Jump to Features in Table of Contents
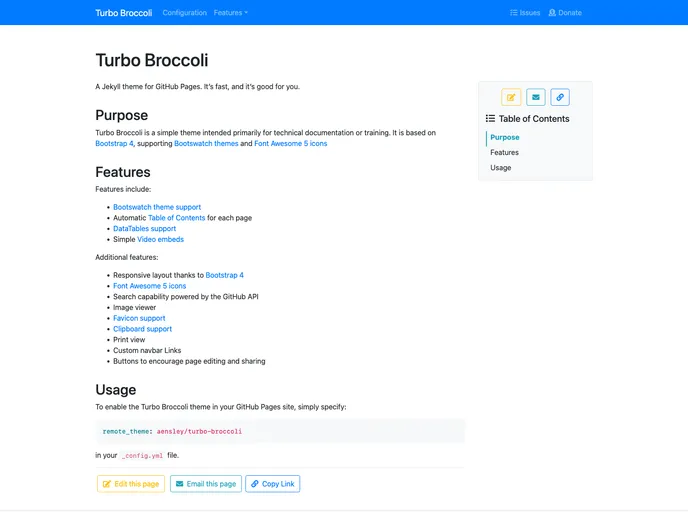The image size is (688, 512). click(504, 152)
